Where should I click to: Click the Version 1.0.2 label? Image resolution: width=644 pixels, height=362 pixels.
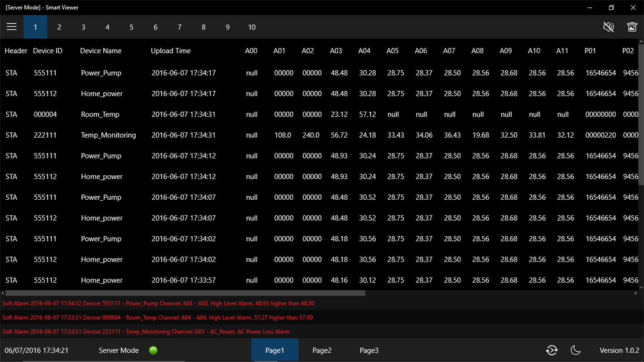point(619,350)
